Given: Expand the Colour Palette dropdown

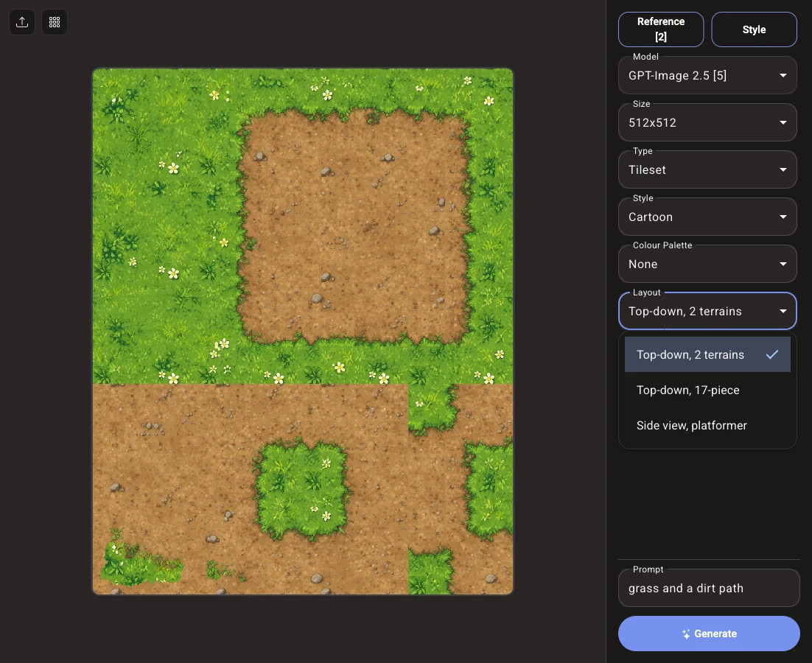Looking at the screenshot, I should [707, 264].
